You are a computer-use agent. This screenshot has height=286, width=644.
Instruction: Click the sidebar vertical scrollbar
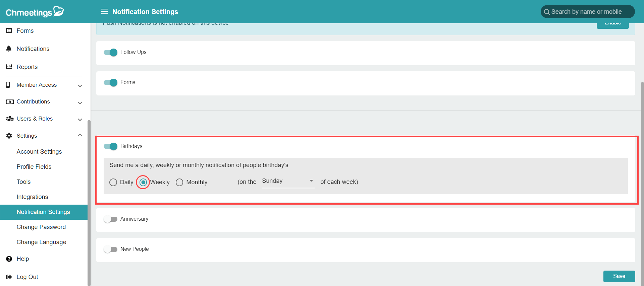click(x=89, y=203)
